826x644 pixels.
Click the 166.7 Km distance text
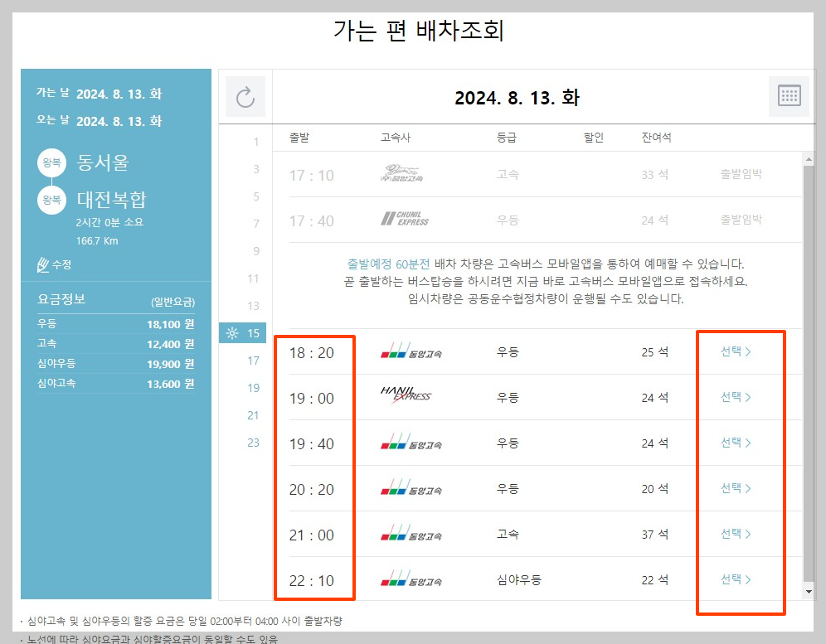click(97, 240)
